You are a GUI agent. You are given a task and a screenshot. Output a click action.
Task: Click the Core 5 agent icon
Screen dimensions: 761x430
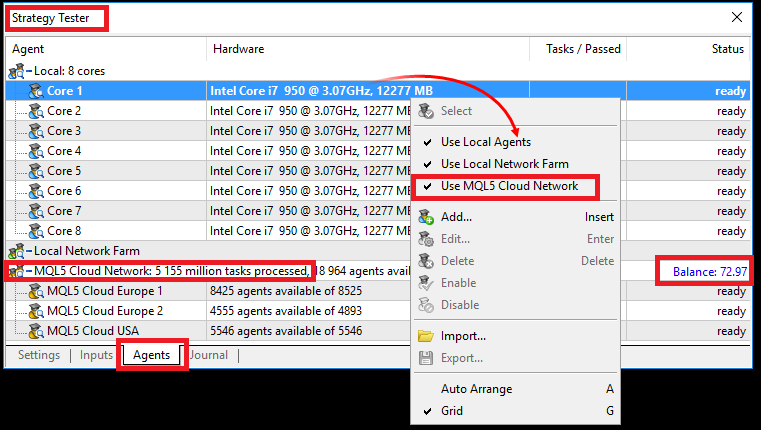pos(36,171)
